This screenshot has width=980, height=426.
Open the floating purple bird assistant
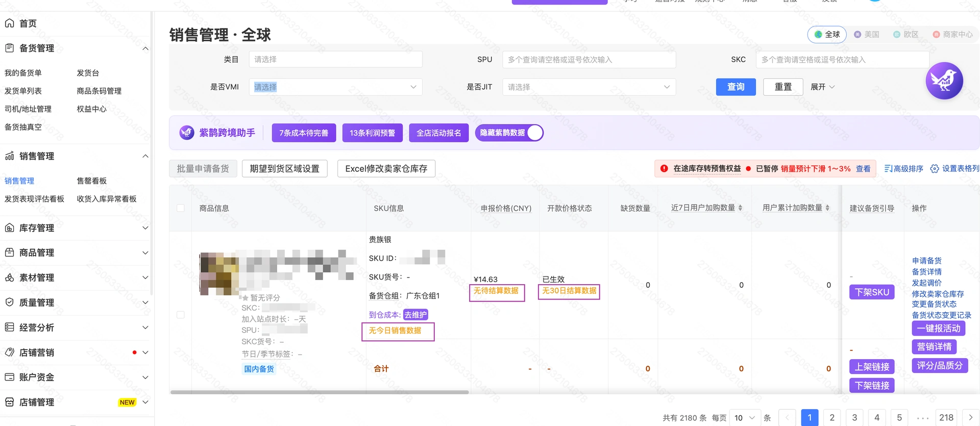point(944,81)
